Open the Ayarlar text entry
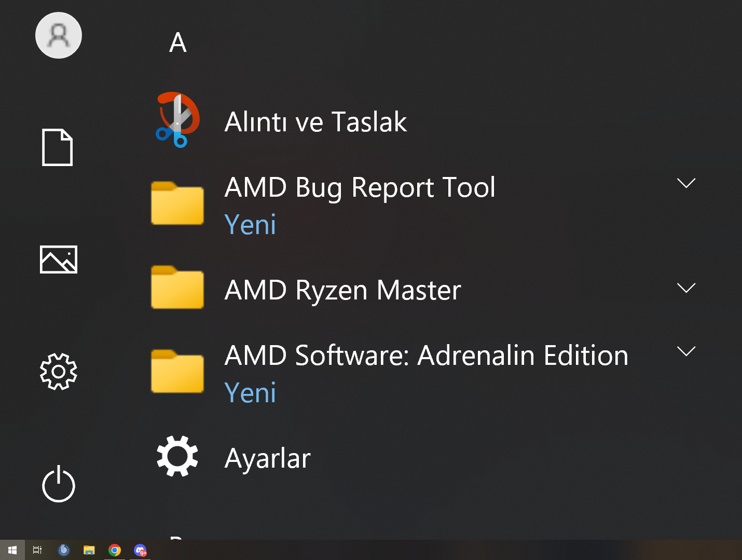This screenshot has width=742, height=560. [267, 458]
